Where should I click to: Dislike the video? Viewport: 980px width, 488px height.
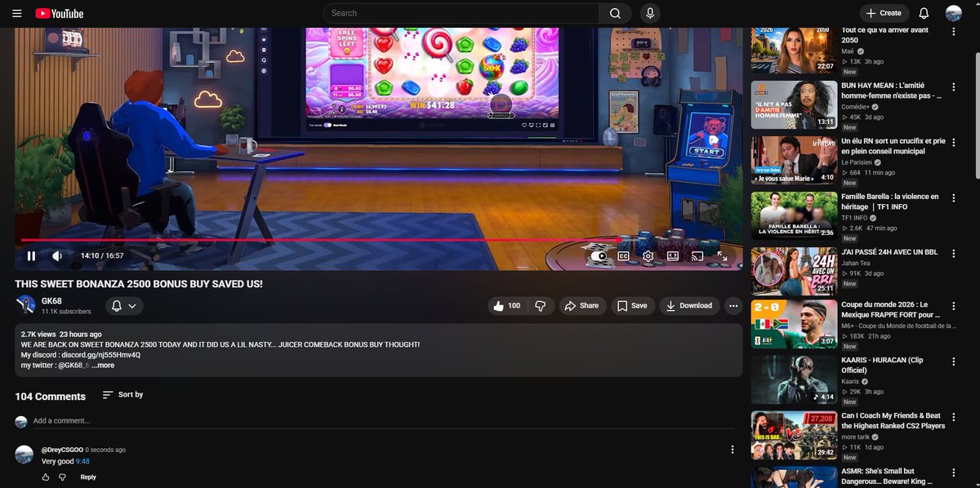[x=540, y=305]
